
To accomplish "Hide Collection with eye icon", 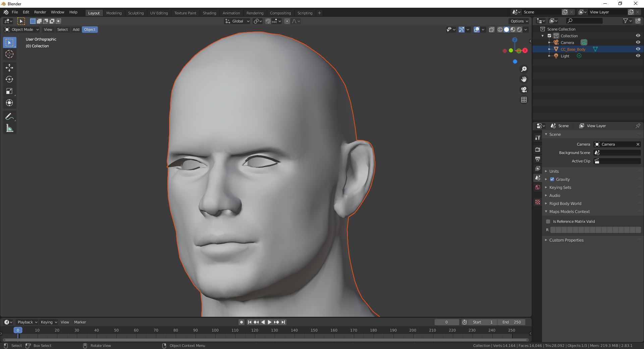I will [638, 36].
